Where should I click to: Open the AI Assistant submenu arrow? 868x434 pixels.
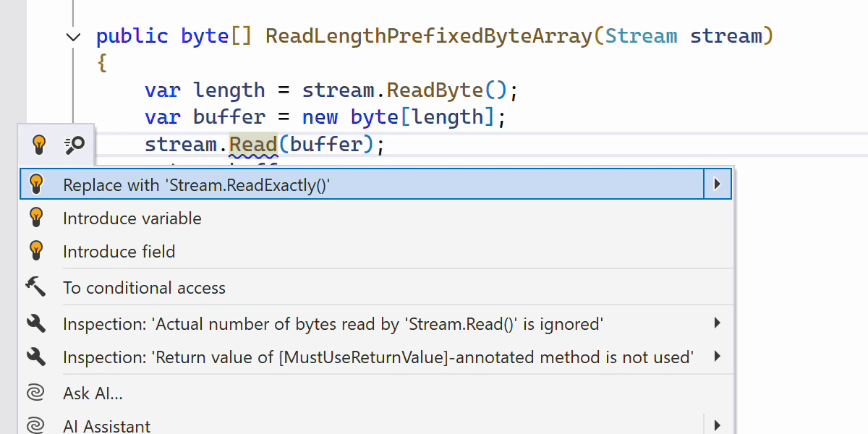click(x=717, y=425)
